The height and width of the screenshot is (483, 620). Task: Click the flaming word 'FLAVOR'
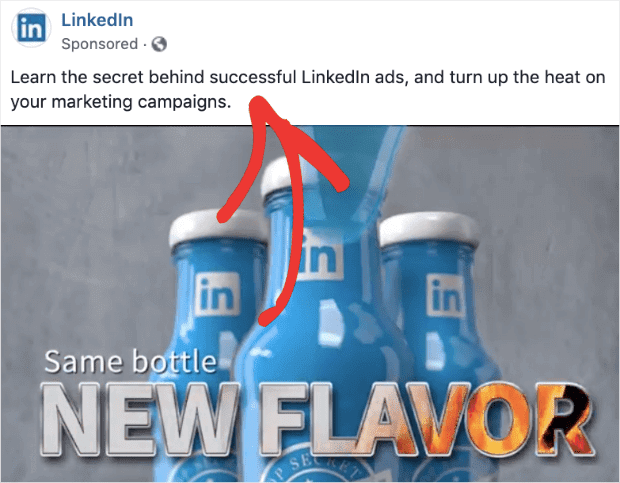coord(426,420)
